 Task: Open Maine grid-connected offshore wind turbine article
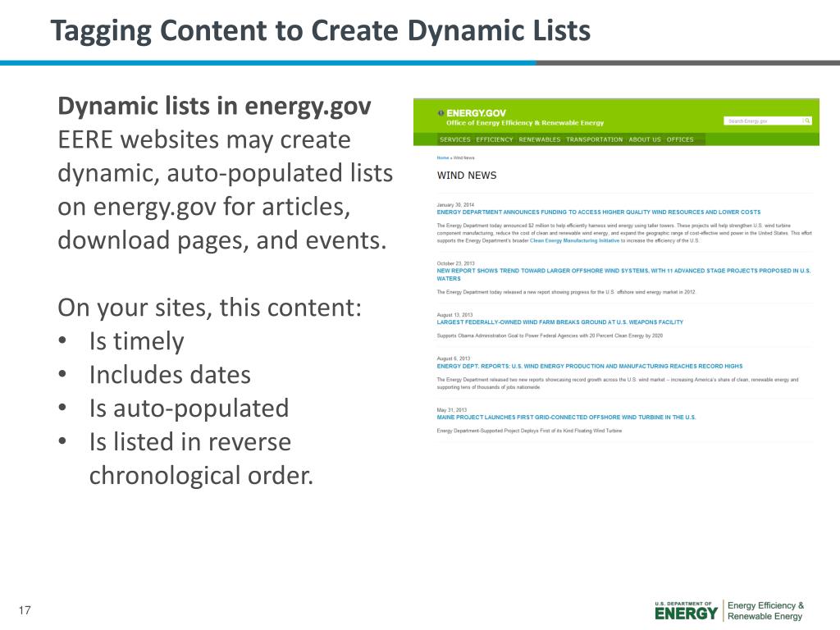pyautogui.click(x=566, y=417)
